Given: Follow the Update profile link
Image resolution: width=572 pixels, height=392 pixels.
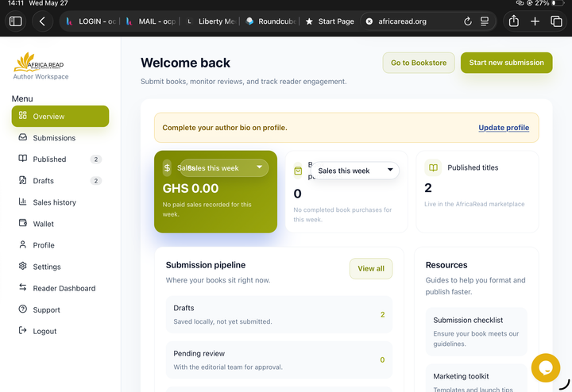Looking at the screenshot, I should tap(504, 128).
